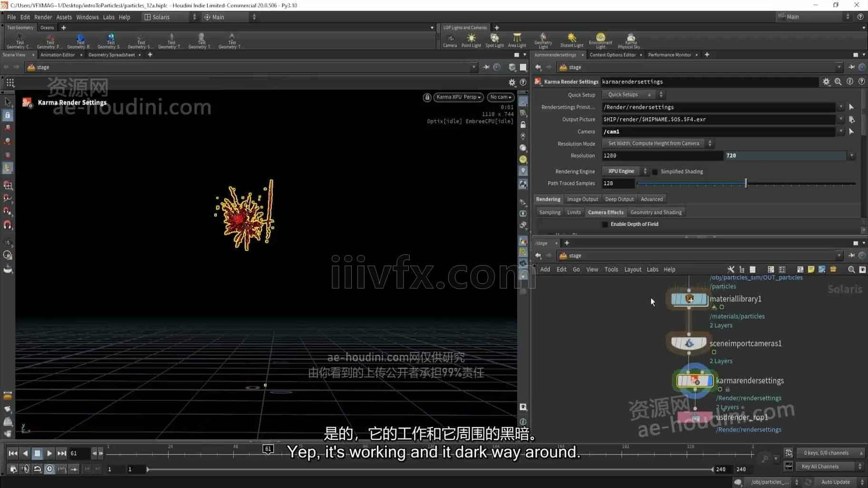Open the Labs menu in main menu bar
Viewport: 868px width, 488px height.
108,17
